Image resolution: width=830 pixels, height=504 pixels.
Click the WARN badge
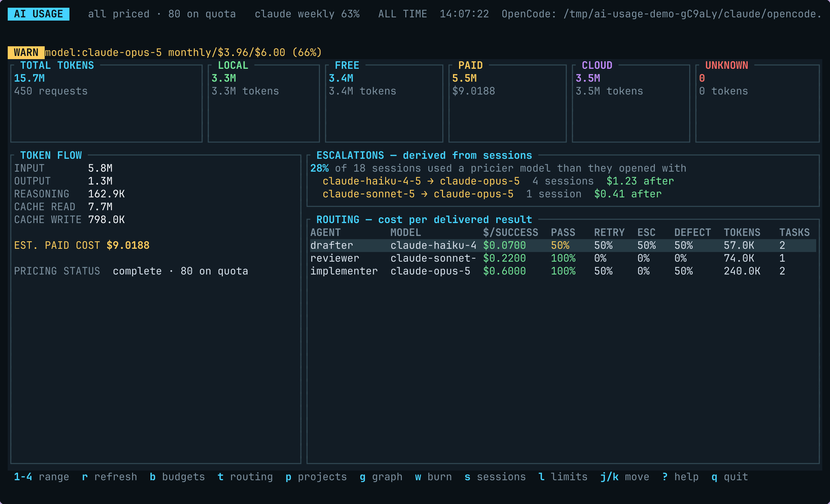(26, 53)
